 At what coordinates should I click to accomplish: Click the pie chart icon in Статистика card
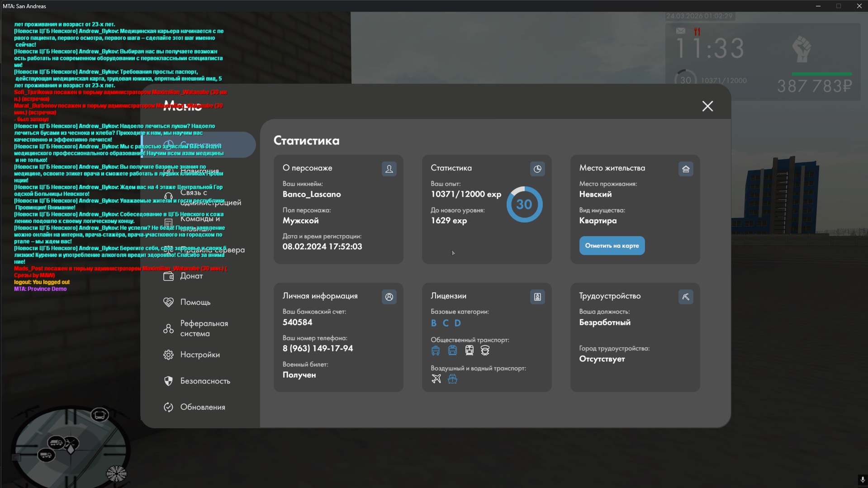click(537, 169)
